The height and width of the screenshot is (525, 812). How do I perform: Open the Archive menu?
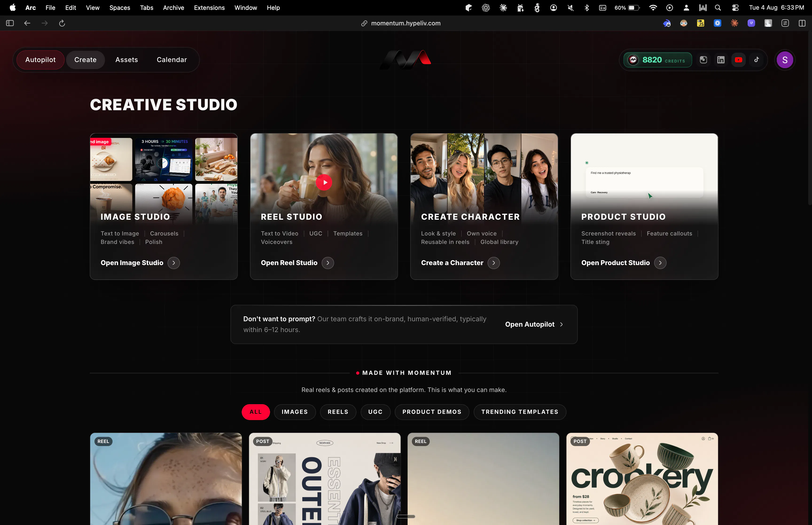click(x=173, y=8)
